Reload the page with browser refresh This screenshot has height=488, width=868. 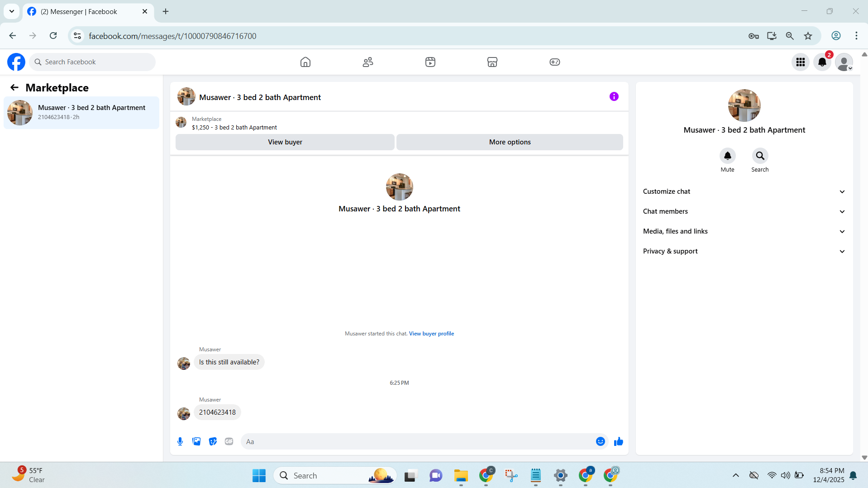pos(53,36)
